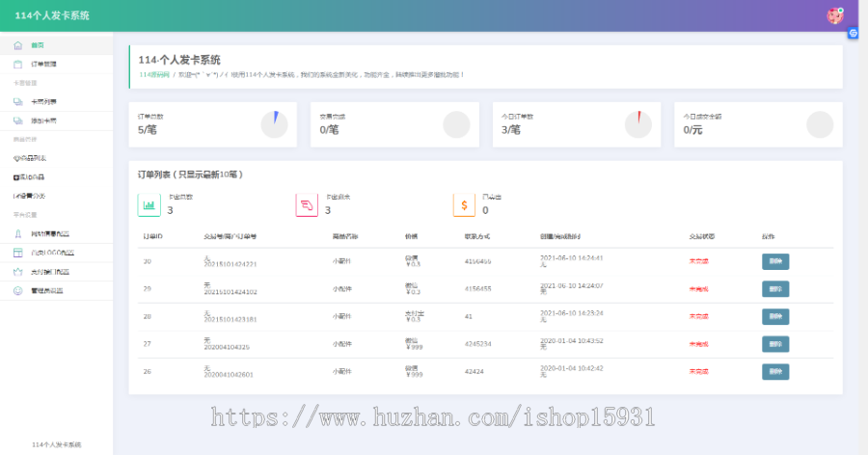Screen dimensions: 868x455
Task: Click the '114个人发卡系统' header logo text
Action: click(52, 15)
